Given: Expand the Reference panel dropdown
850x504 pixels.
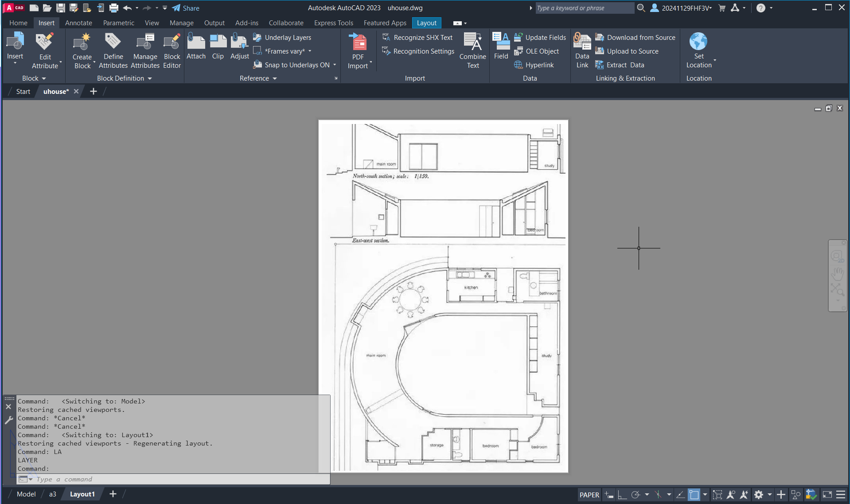Looking at the screenshot, I should [258, 78].
